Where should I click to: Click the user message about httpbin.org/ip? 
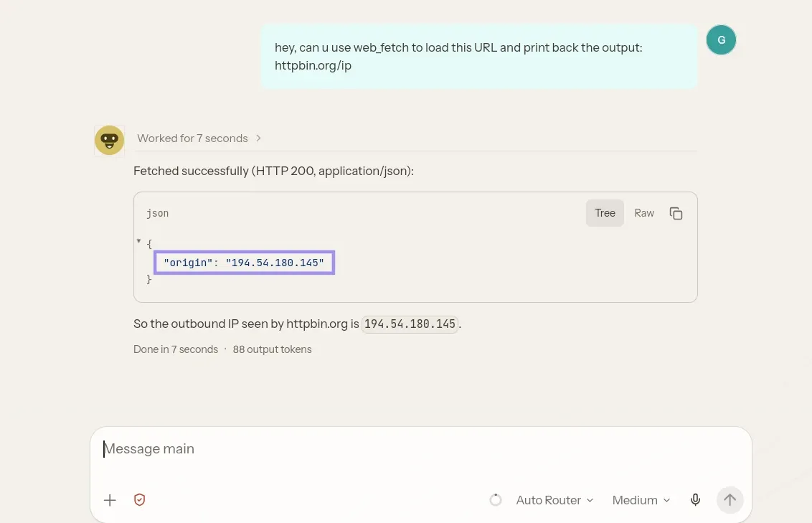pos(479,57)
